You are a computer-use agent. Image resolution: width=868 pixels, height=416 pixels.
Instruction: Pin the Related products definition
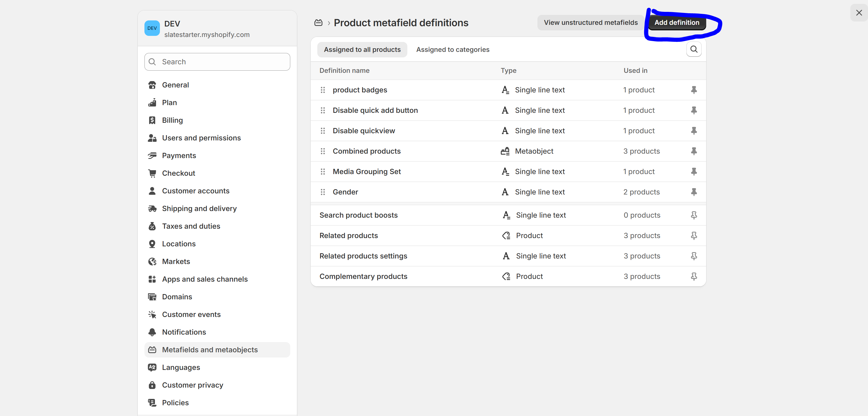(694, 236)
